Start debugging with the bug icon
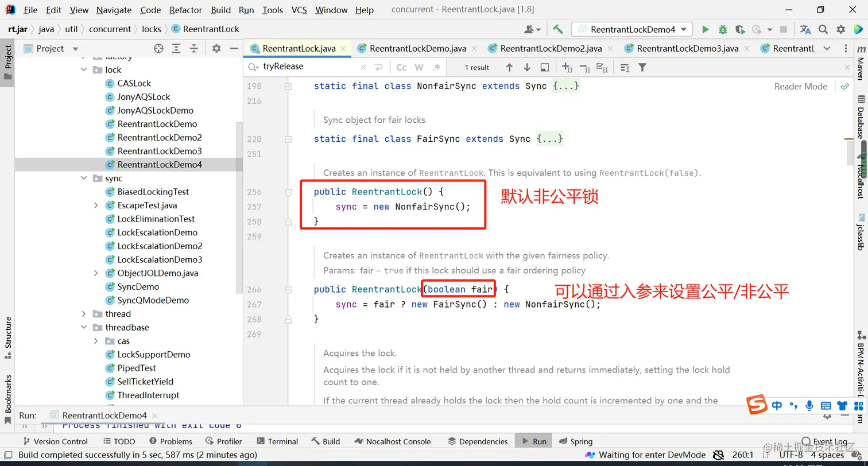Screen dimensions: 868x466 click(x=723, y=29)
